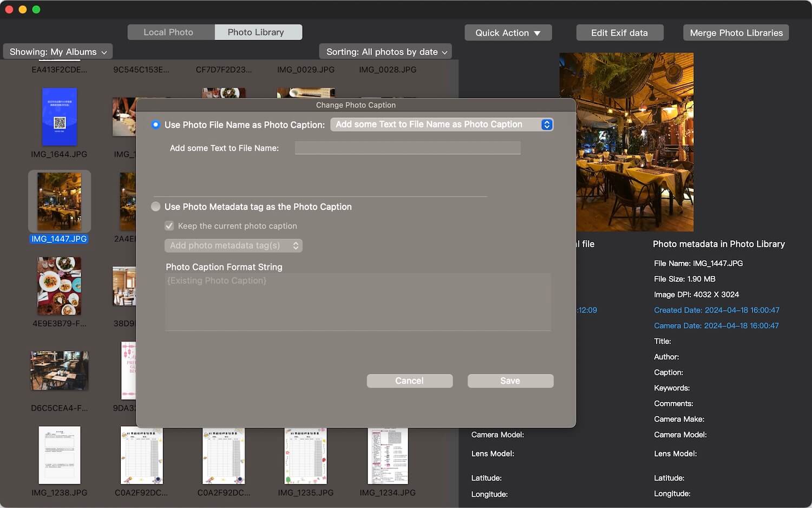Select the IMG_1238.JPG document thumbnail
The width and height of the screenshot is (812, 508).
tap(60, 455)
